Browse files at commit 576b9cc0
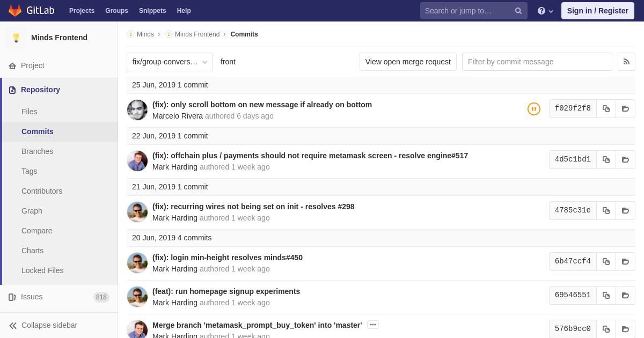This screenshot has height=338, width=644. [625, 329]
